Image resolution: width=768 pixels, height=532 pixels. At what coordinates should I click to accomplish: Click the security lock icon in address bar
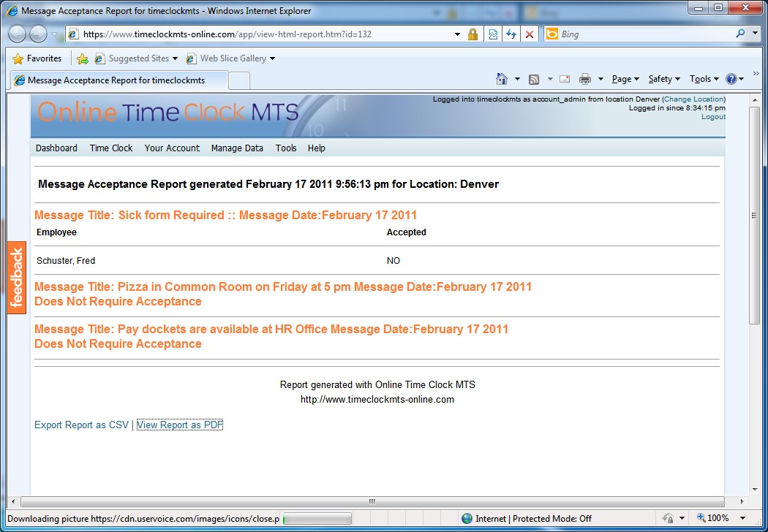473,34
